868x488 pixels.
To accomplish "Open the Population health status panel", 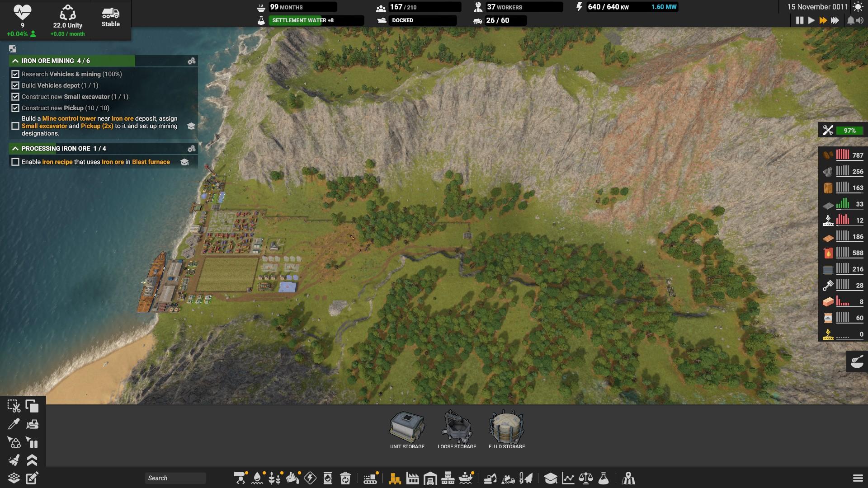I will click(x=22, y=20).
